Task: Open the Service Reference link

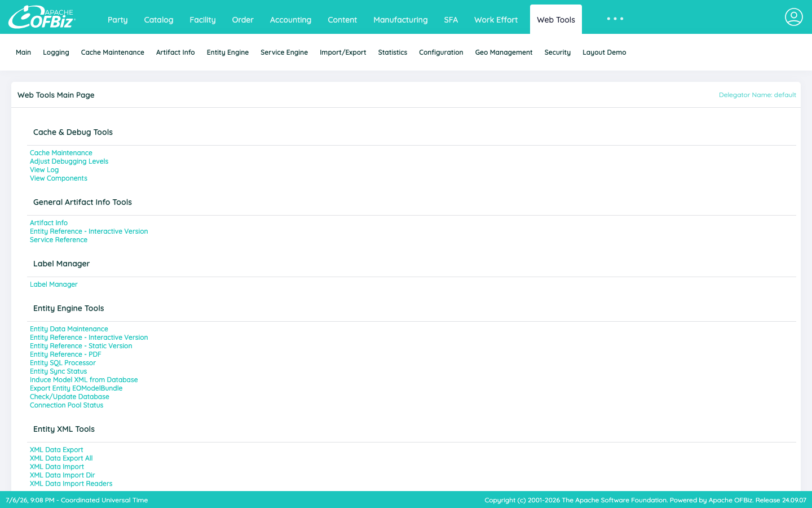Action: click(x=59, y=240)
